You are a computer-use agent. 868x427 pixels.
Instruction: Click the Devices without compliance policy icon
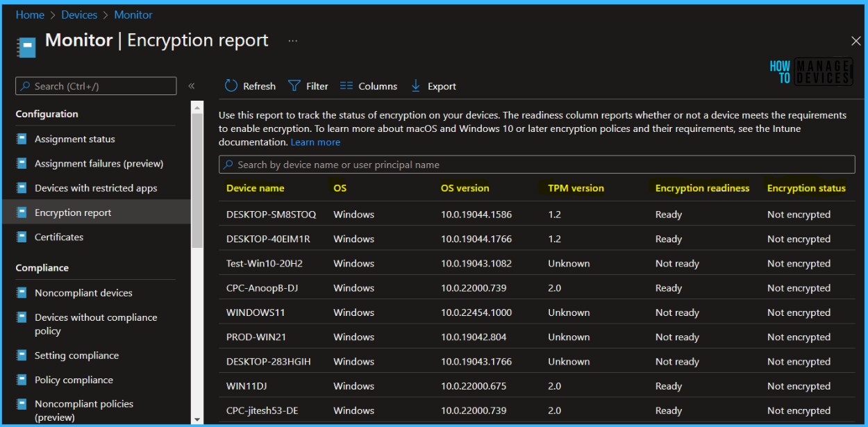click(22, 317)
